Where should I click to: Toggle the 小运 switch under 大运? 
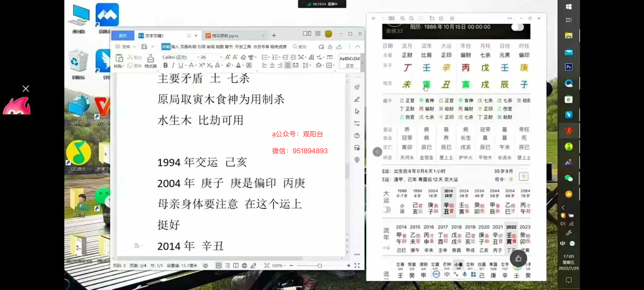click(387, 209)
